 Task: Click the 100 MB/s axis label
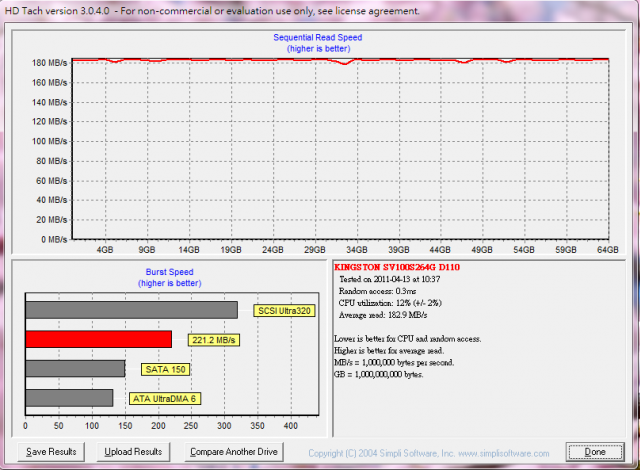(49, 141)
